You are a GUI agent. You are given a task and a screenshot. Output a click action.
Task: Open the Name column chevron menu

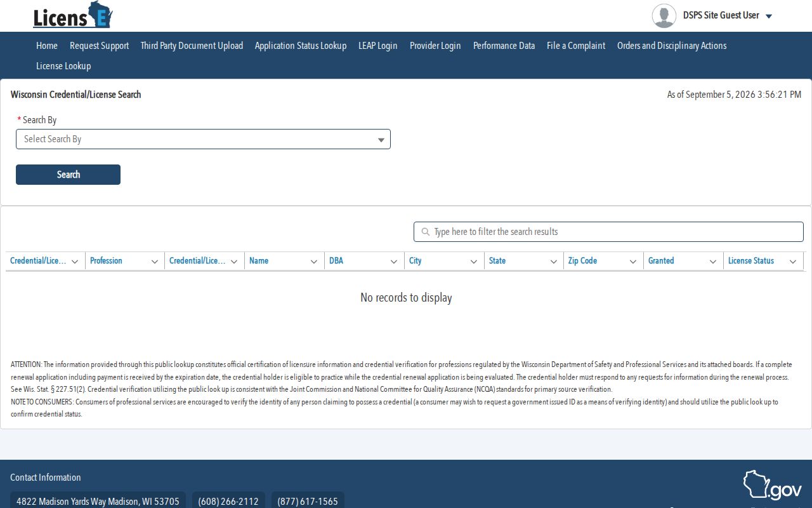tap(314, 262)
